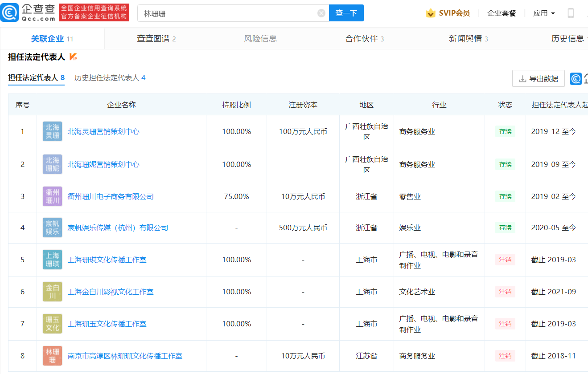Click the 衢州珊川 company logo thumbnail
This screenshot has height=374, width=588.
point(53,196)
